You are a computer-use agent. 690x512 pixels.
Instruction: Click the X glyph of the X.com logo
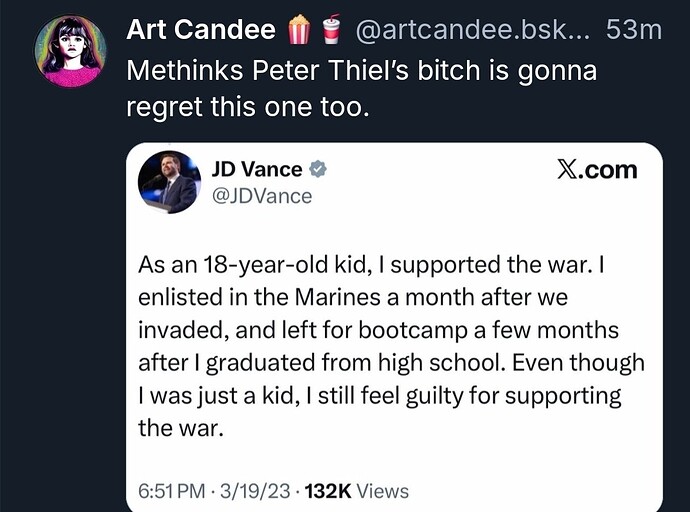pos(568,170)
